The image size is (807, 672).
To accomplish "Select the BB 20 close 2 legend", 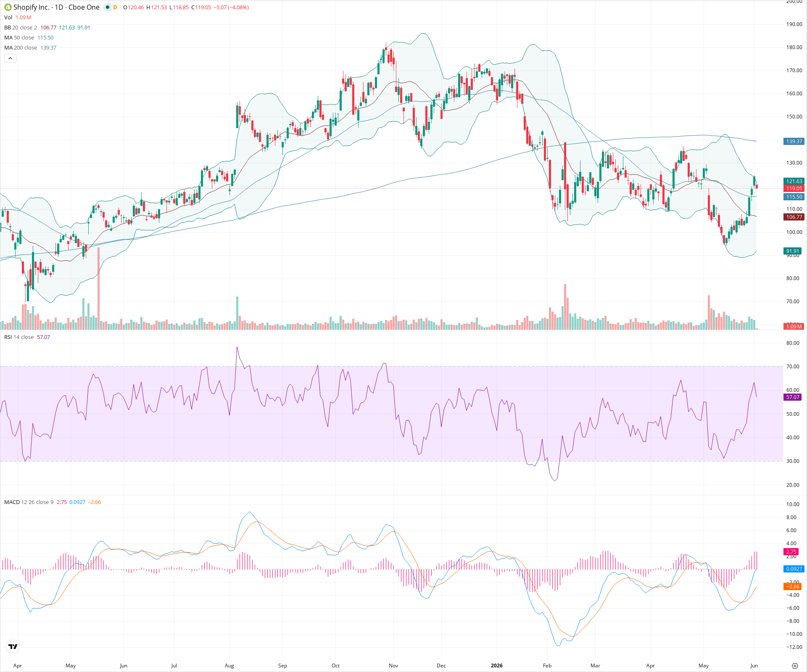I will (21, 27).
